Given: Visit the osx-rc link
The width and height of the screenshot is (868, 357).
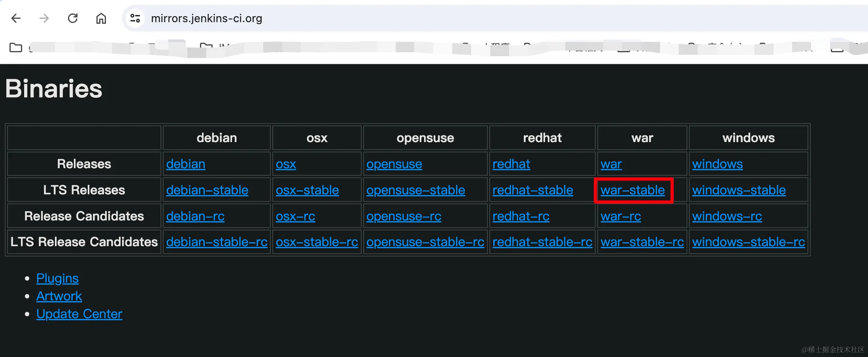Looking at the screenshot, I should [x=295, y=216].
